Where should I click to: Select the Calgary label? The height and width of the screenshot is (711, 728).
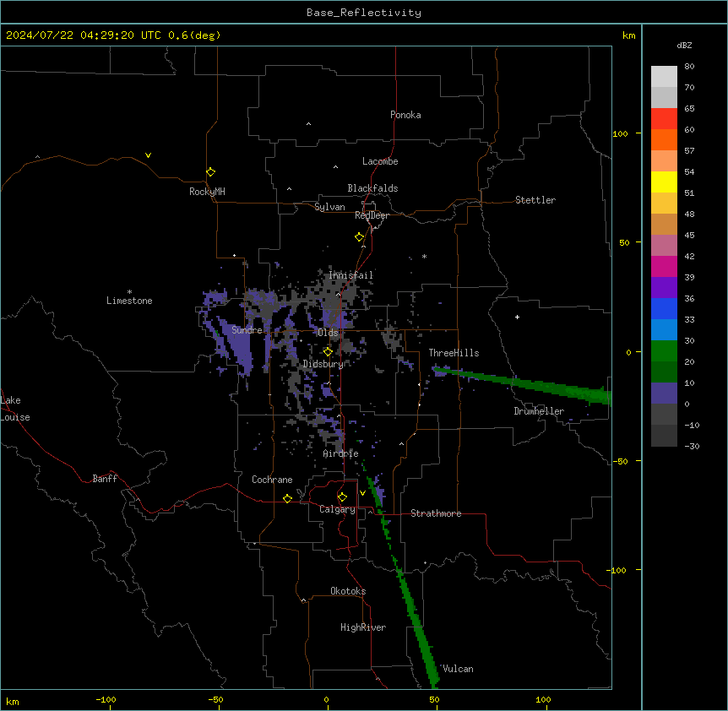pos(338,509)
